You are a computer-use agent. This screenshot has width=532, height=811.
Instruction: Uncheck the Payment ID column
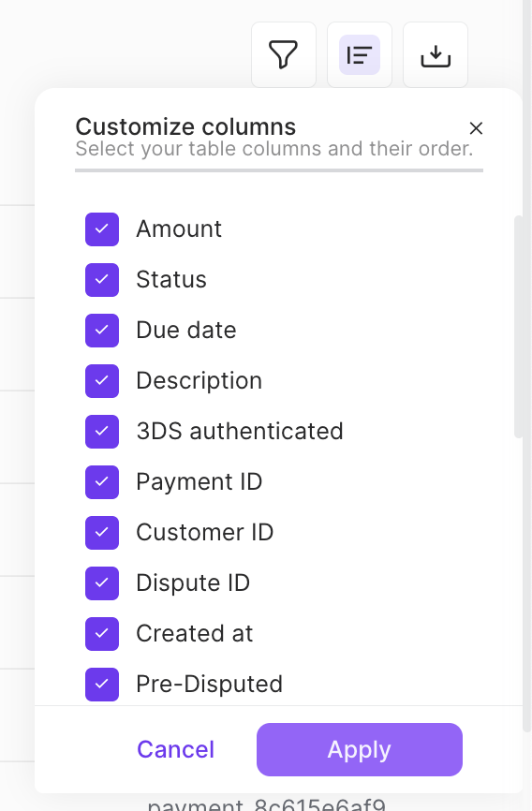pos(102,482)
